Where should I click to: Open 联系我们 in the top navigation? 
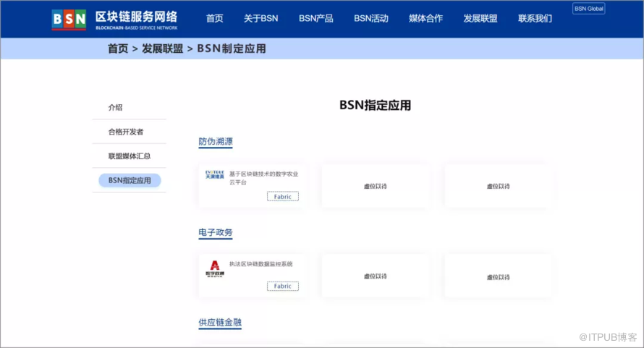click(x=535, y=19)
